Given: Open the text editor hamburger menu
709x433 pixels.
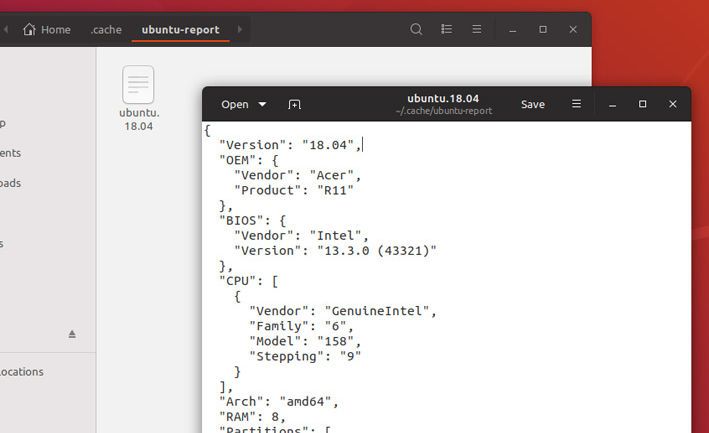Looking at the screenshot, I should pyautogui.click(x=577, y=104).
